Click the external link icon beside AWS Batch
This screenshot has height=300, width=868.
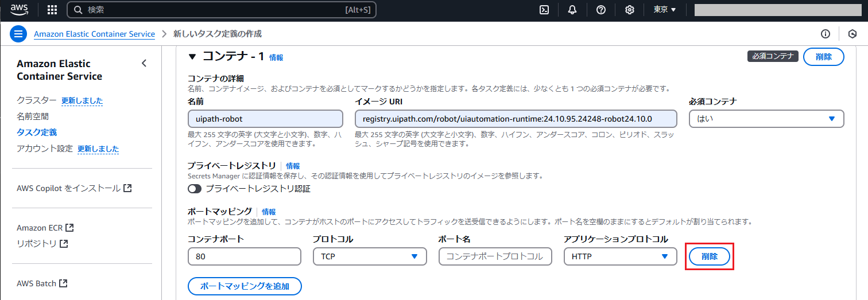pyautogui.click(x=64, y=283)
